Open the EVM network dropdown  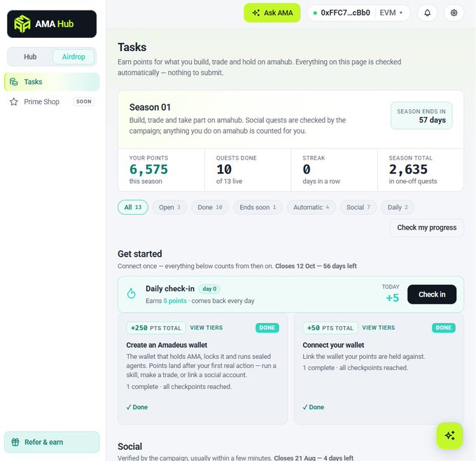tap(391, 13)
